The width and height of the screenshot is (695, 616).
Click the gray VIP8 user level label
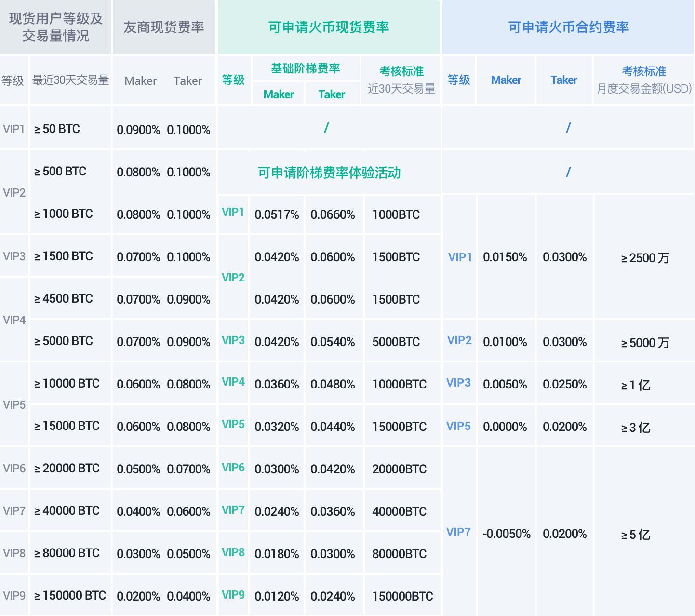pyautogui.click(x=14, y=553)
